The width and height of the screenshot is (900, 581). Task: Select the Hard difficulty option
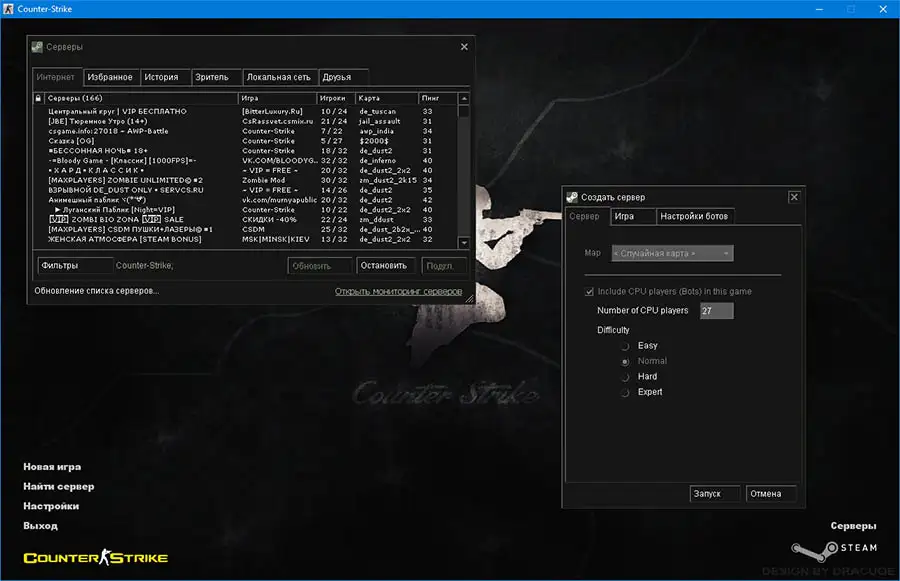coord(625,376)
